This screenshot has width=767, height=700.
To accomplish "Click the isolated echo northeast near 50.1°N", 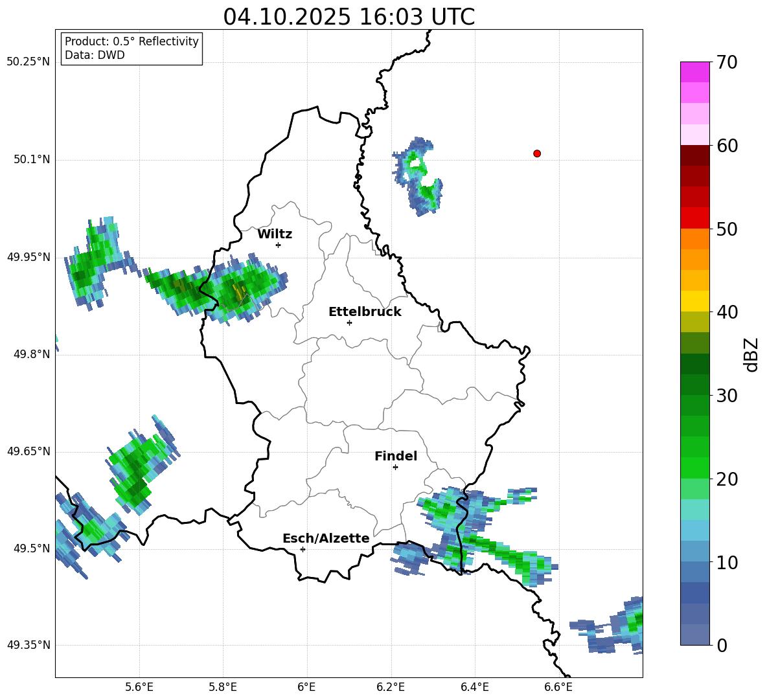I will (x=418, y=176).
